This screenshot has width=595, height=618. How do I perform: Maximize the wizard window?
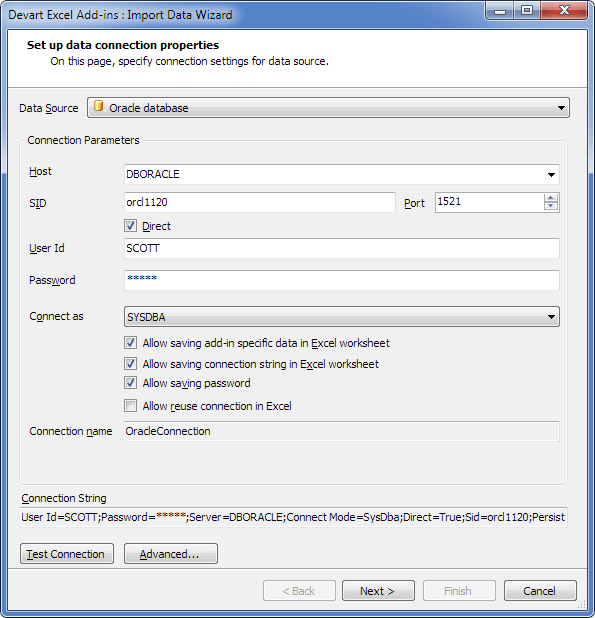click(527, 11)
